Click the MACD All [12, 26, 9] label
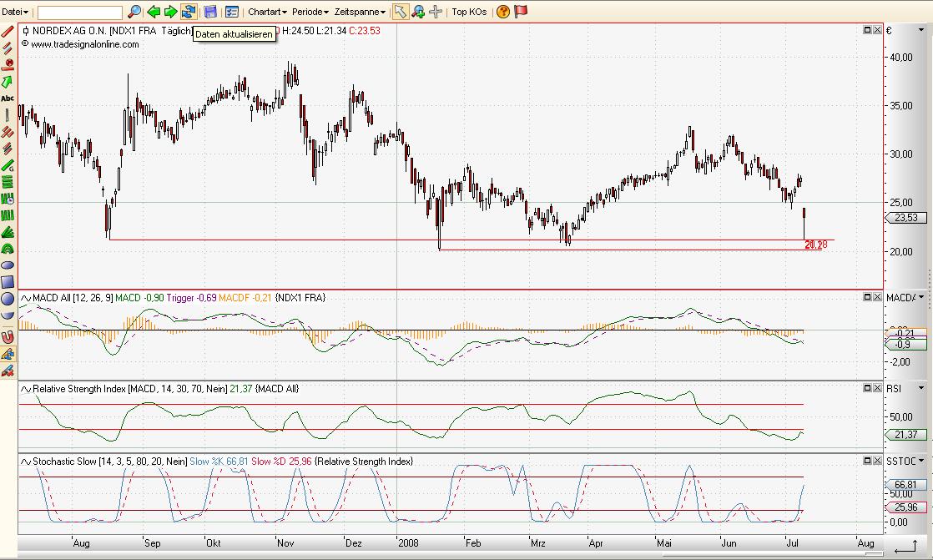This screenshot has width=933, height=560. (73, 298)
